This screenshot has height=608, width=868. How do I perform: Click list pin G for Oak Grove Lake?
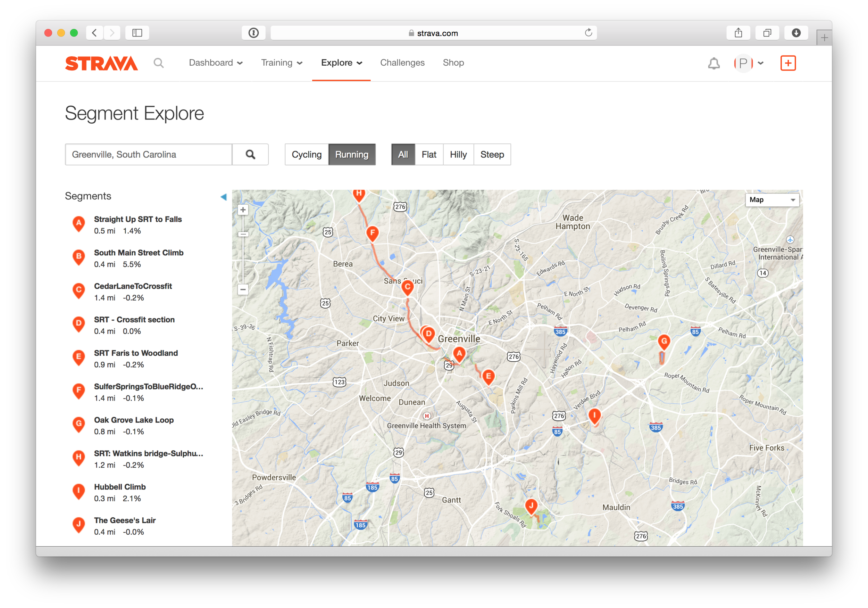click(78, 424)
